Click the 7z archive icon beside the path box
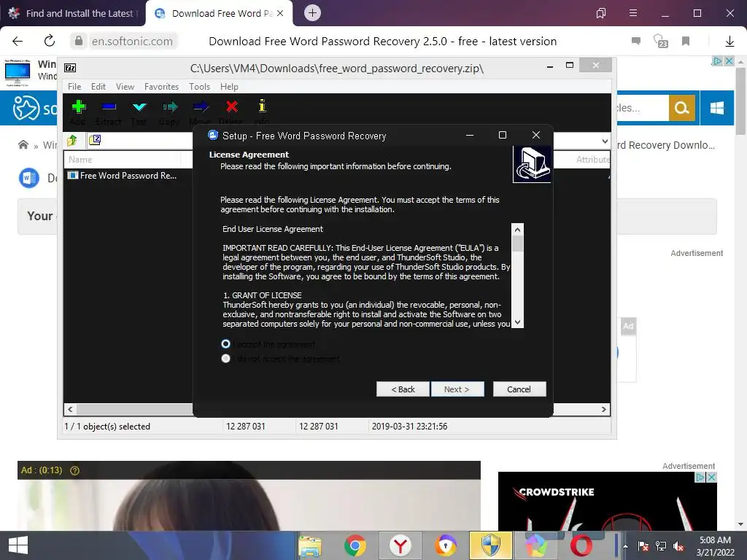This screenshot has height=560, width=747. click(95, 139)
